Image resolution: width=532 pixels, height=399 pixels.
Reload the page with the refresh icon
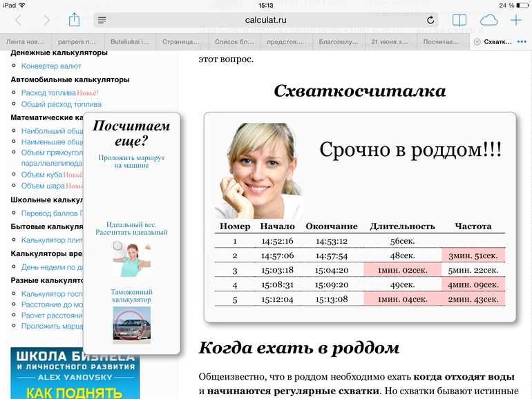coord(430,20)
